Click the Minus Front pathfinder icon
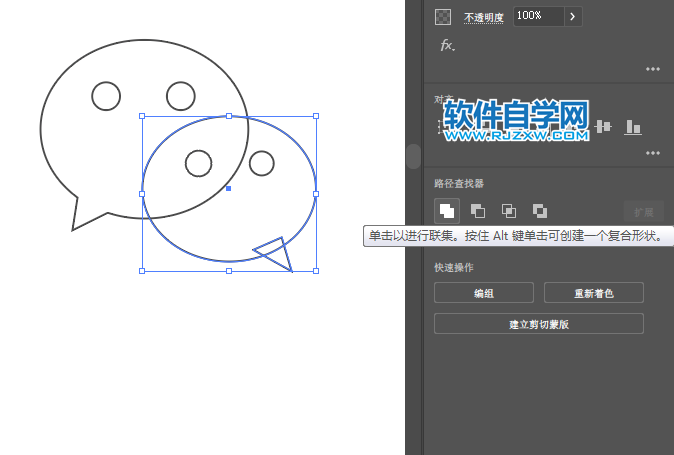The width and height of the screenshot is (674, 455). point(478,211)
